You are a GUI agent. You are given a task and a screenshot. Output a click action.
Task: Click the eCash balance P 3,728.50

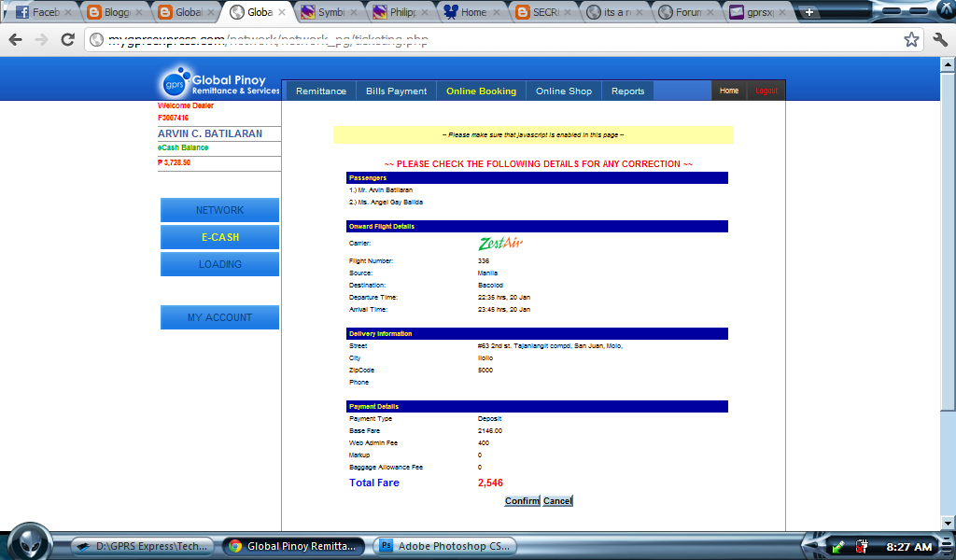(x=174, y=162)
